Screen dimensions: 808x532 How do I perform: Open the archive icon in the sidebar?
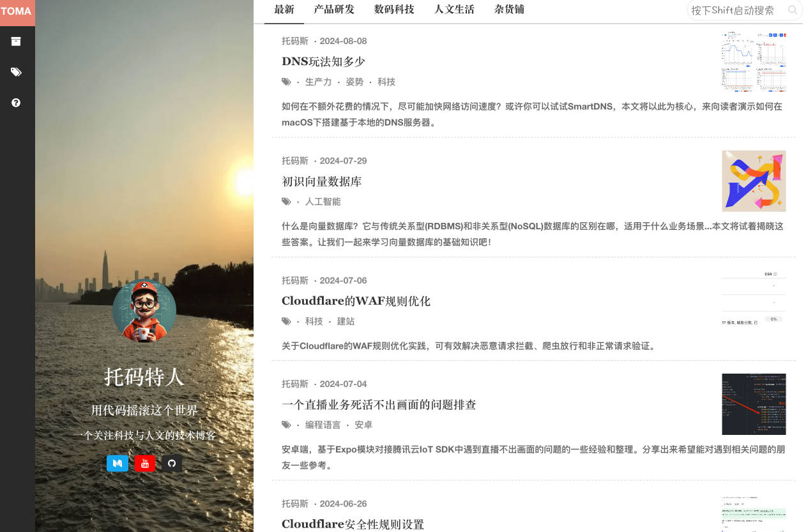(16, 42)
